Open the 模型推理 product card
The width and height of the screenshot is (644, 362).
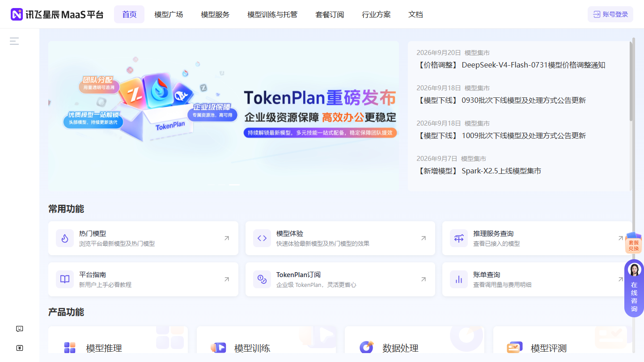coord(118,344)
